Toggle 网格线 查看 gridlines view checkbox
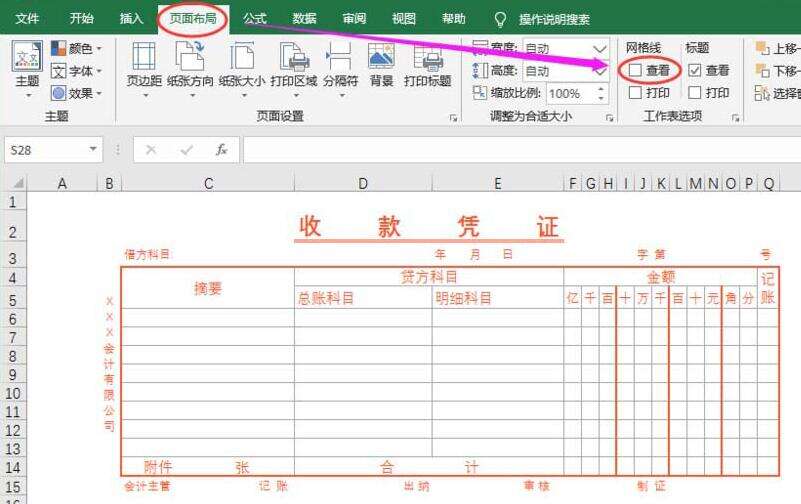 click(x=635, y=70)
